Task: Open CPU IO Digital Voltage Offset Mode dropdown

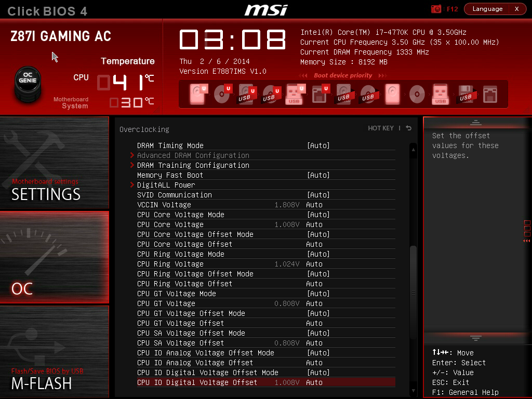Action: coord(318,373)
